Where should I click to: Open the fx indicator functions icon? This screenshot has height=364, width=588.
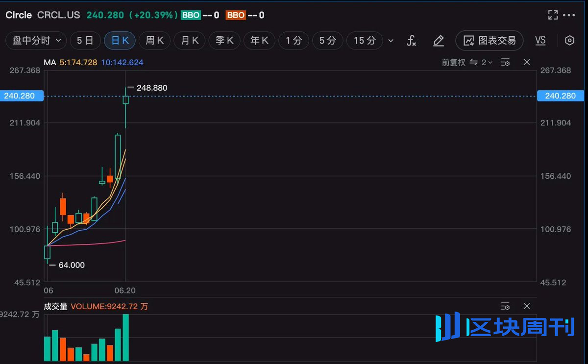pyautogui.click(x=411, y=41)
